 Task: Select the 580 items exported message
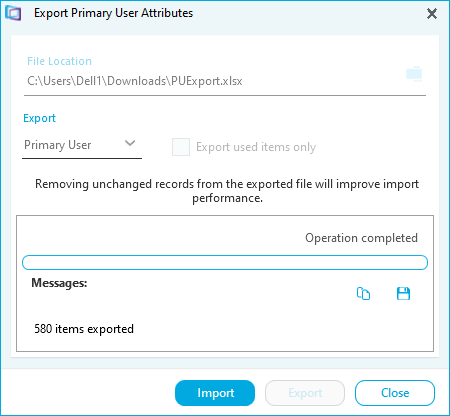[84, 329]
